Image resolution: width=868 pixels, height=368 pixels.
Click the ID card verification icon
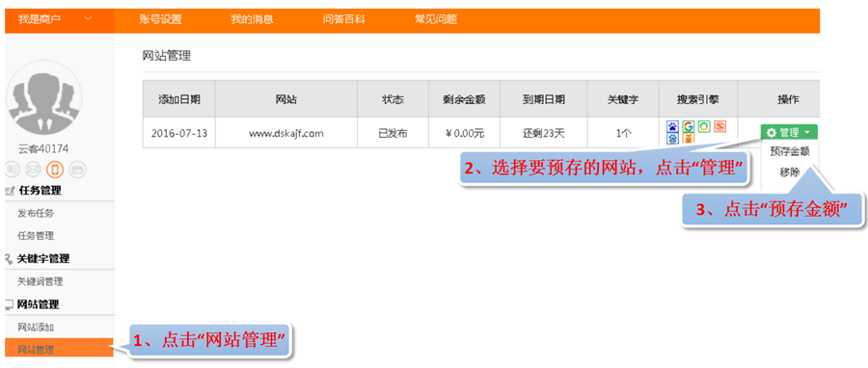tap(13, 170)
